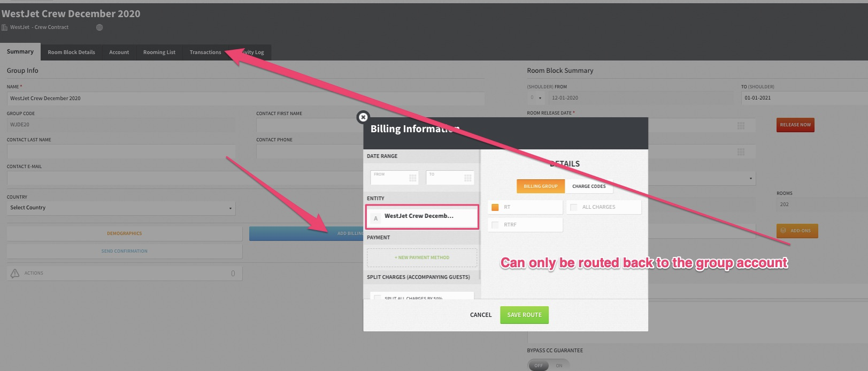The image size is (868, 371).
Task: Open the Room Release Date calendar icon
Action: [x=741, y=125]
